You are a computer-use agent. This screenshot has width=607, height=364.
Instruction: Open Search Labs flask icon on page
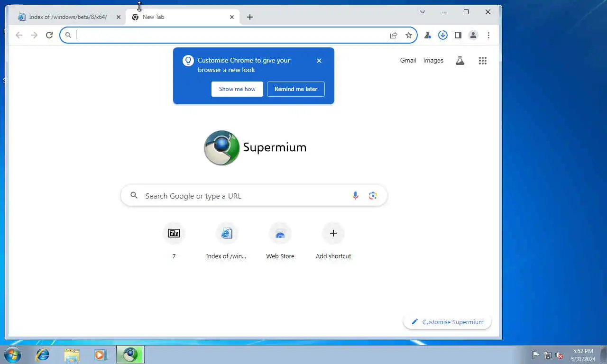(x=460, y=61)
